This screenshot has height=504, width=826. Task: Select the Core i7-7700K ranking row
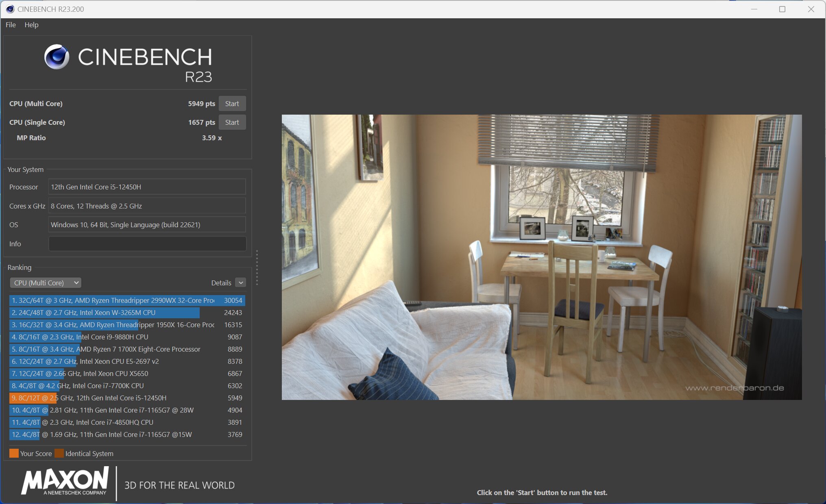click(127, 386)
